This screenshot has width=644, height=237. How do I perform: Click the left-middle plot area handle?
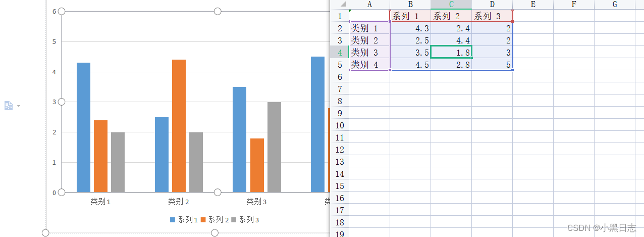pyautogui.click(x=62, y=102)
